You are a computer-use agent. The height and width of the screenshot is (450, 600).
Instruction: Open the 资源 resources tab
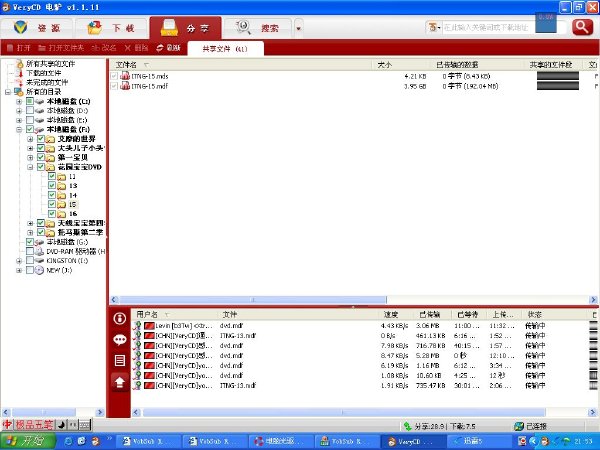pos(37,28)
